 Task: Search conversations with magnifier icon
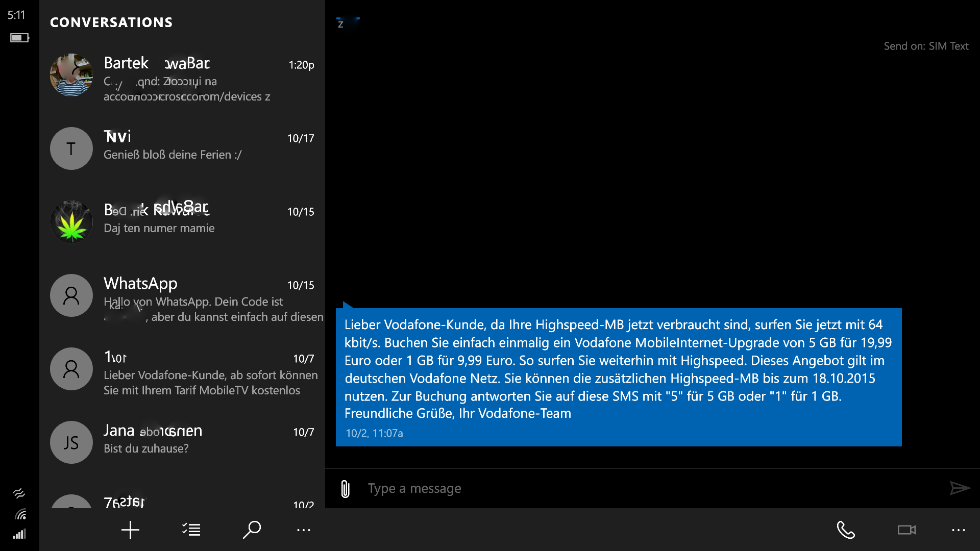pyautogui.click(x=252, y=530)
